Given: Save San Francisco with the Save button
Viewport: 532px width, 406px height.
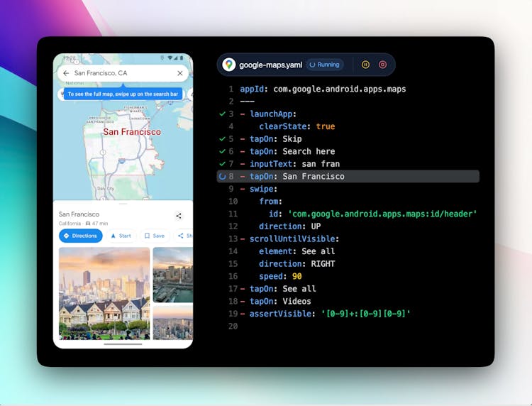Looking at the screenshot, I should point(154,236).
